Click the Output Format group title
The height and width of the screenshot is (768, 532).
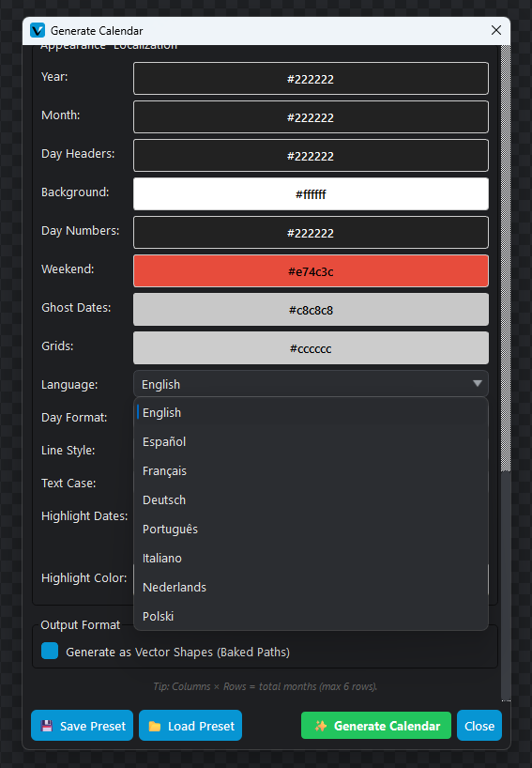(81, 625)
